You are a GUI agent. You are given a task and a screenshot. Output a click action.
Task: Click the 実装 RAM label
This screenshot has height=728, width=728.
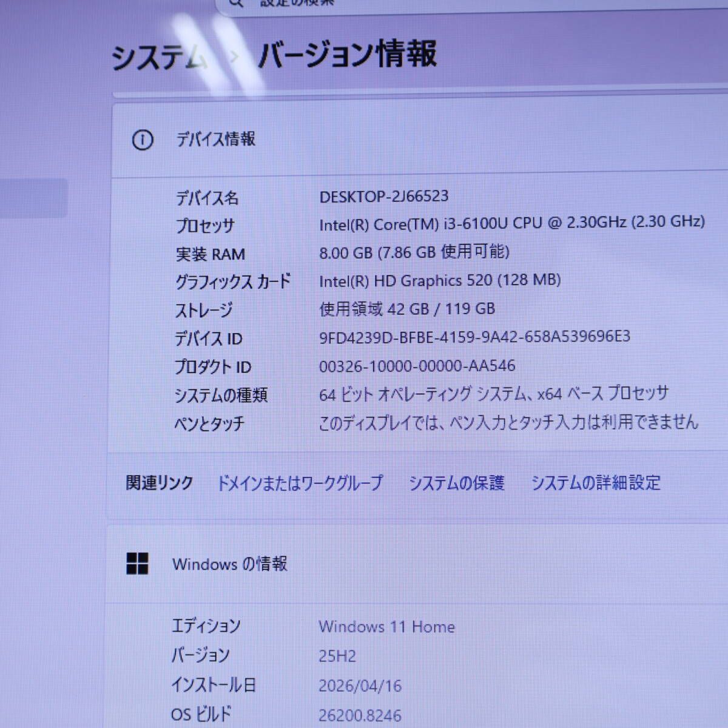point(210,254)
